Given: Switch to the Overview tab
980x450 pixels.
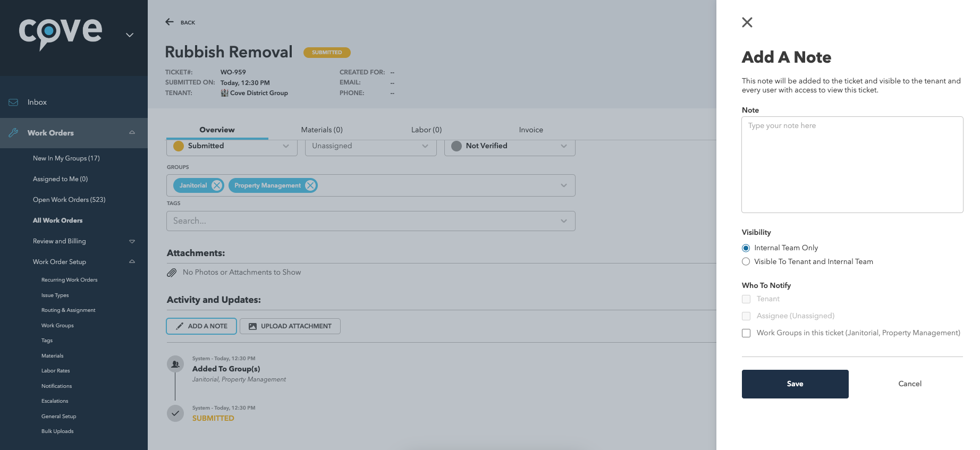Looking at the screenshot, I should click(217, 130).
